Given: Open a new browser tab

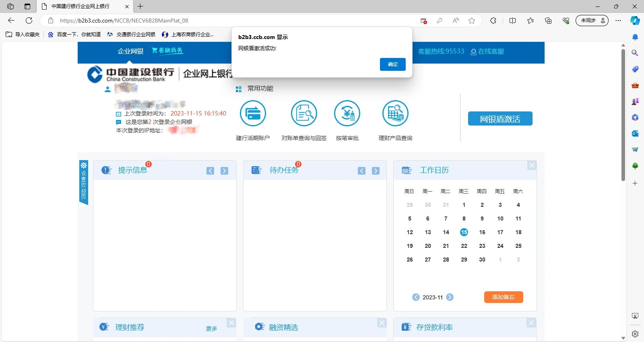Looking at the screenshot, I should [x=140, y=6].
